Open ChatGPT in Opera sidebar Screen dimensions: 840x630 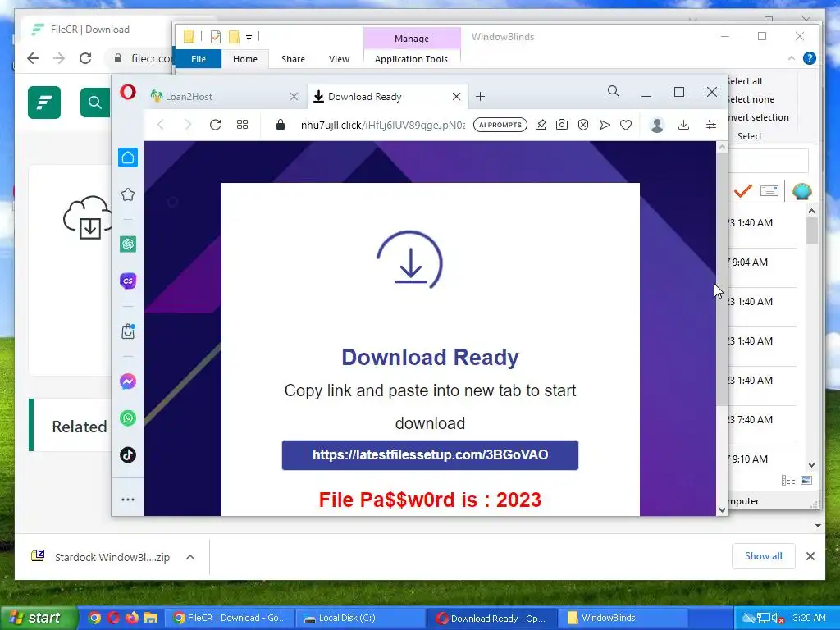point(127,244)
